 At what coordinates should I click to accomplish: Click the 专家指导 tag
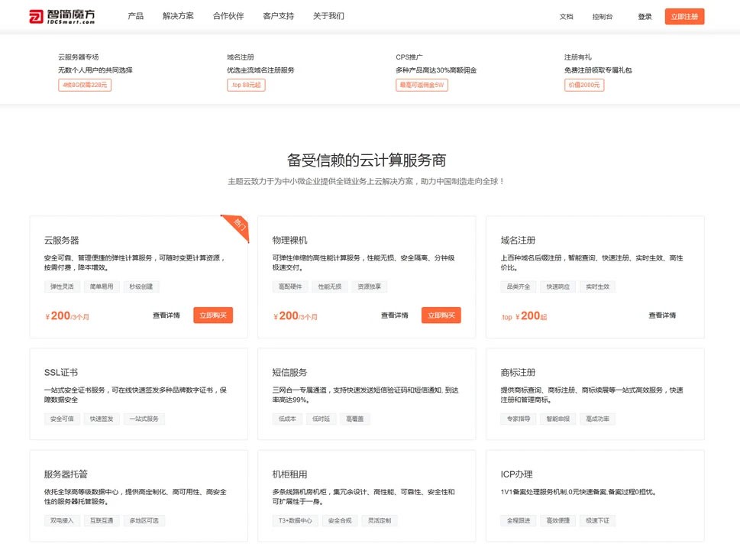519,419
